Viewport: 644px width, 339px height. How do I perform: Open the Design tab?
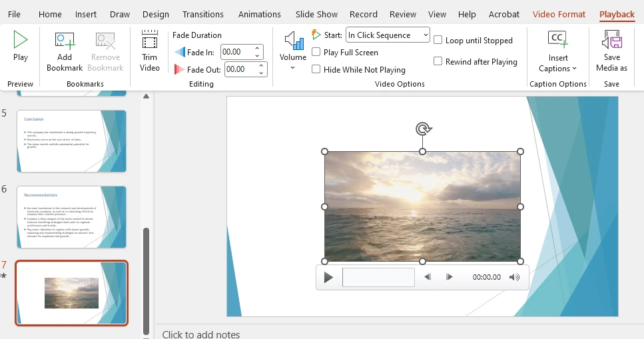coord(156,15)
